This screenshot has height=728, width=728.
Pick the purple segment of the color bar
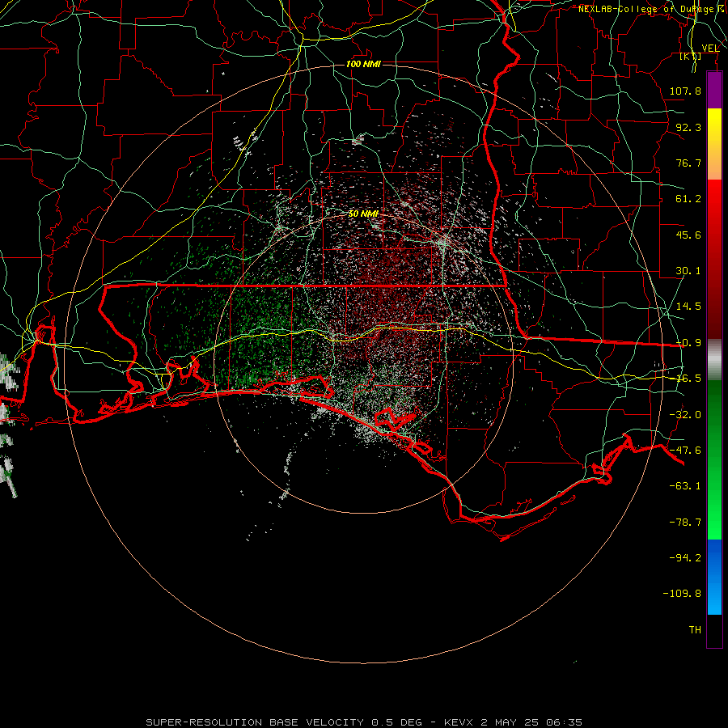click(x=714, y=90)
